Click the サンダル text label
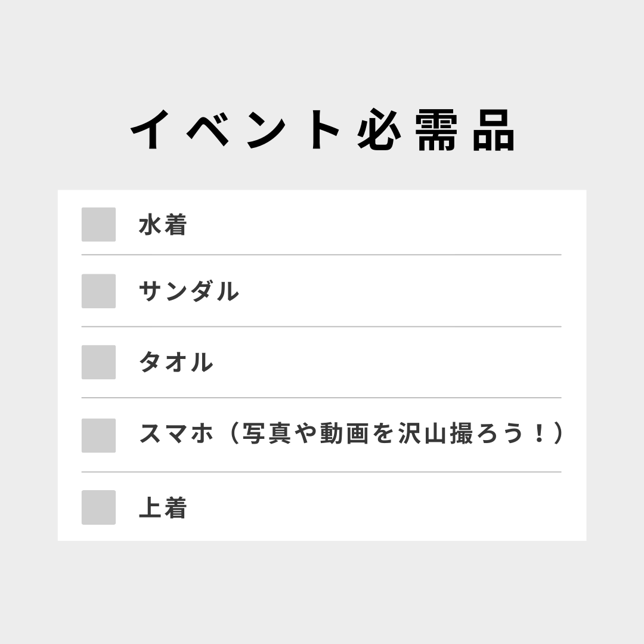Viewport: 644px width, 644px height. coord(189,291)
